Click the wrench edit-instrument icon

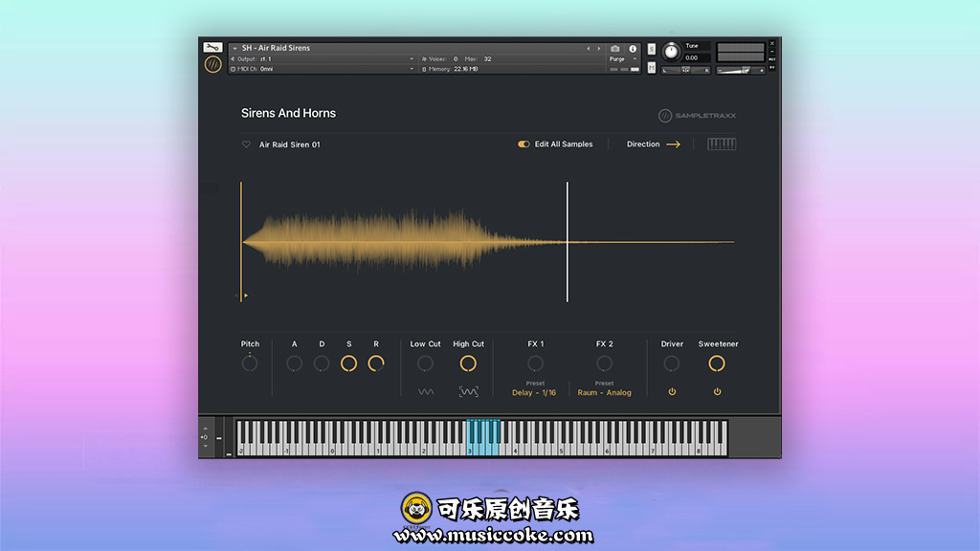212,48
